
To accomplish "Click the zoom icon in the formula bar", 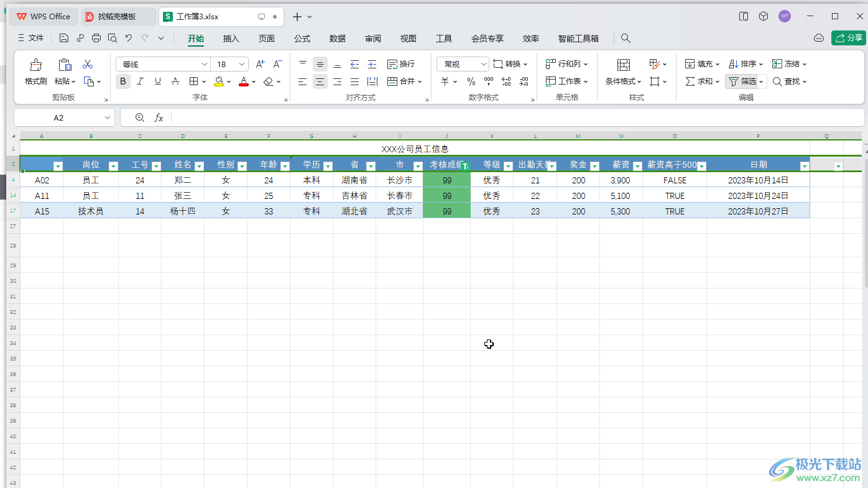I will click(x=140, y=117).
